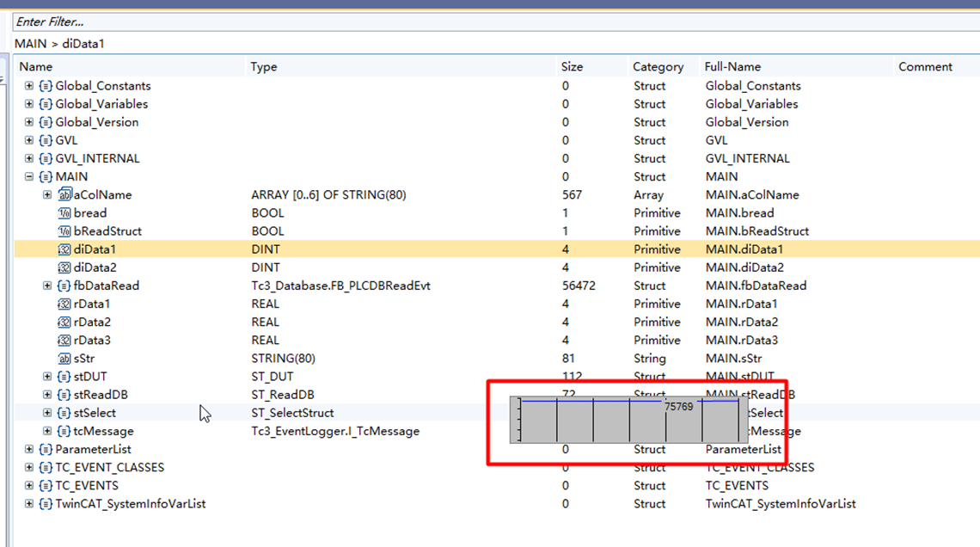Click the struct icon beside TC_EVENTS
The image size is (980, 547).
pyautogui.click(x=46, y=485)
